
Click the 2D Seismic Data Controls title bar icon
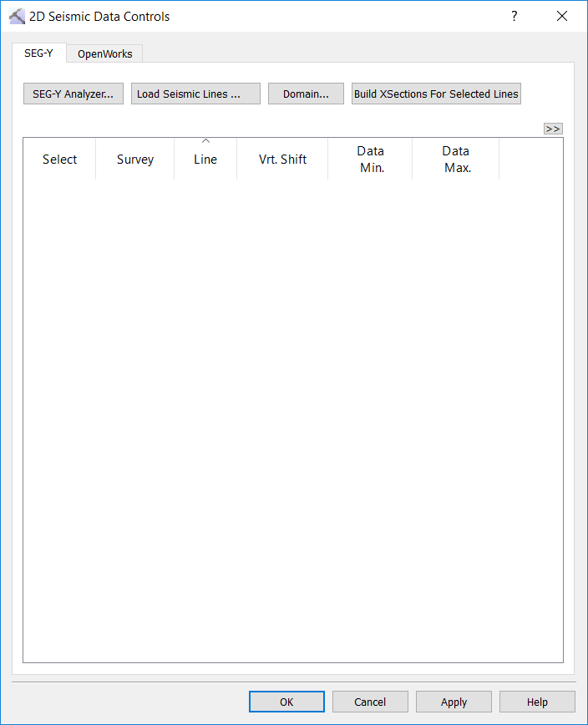pos(17,16)
